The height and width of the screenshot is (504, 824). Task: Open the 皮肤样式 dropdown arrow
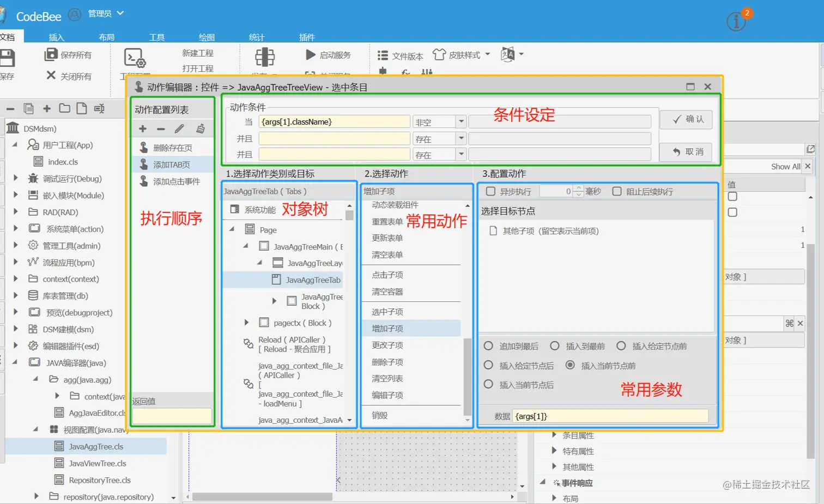[x=488, y=54]
